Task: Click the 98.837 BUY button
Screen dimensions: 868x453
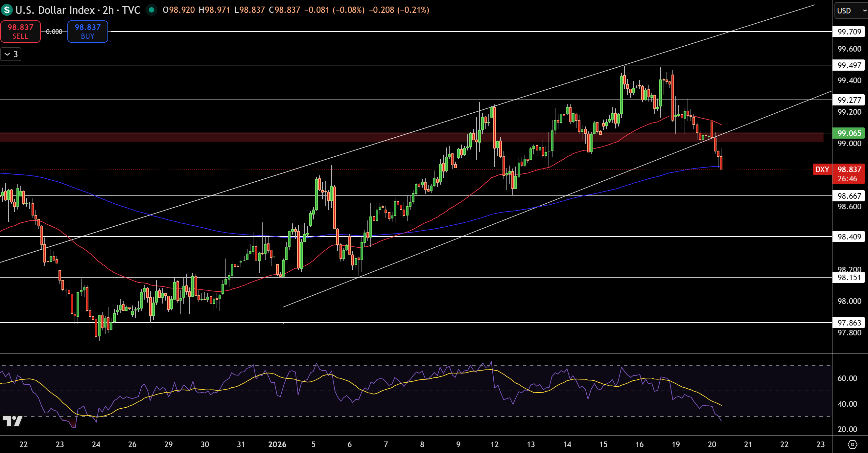Action: pyautogui.click(x=88, y=31)
